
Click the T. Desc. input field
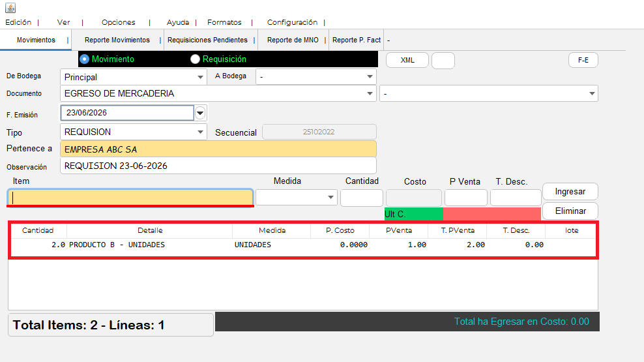pos(516,198)
